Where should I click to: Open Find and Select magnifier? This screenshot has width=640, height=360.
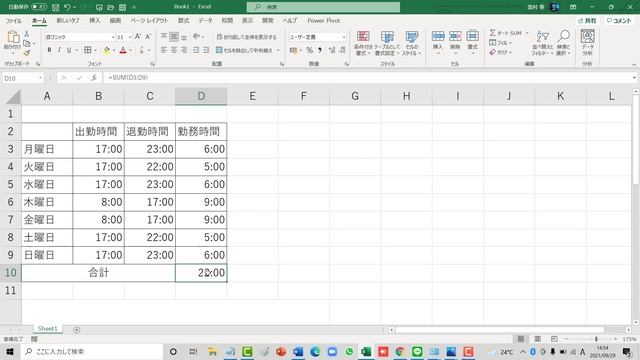pos(564,43)
